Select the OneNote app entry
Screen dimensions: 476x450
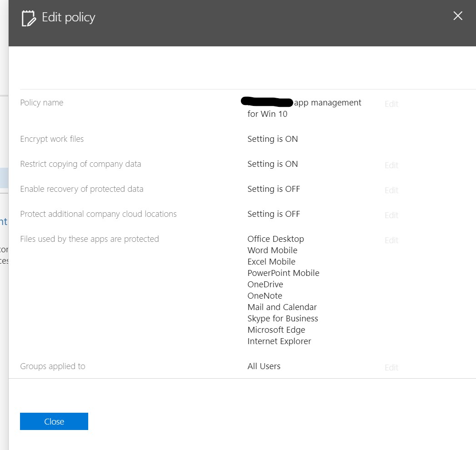pyautogui.click(x=265, y=295)
